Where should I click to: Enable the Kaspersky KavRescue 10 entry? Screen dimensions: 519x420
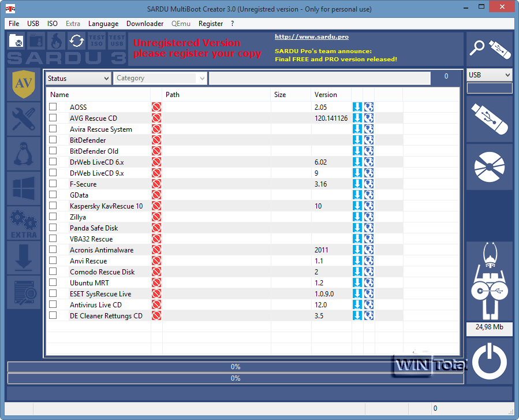pos(53,206)
